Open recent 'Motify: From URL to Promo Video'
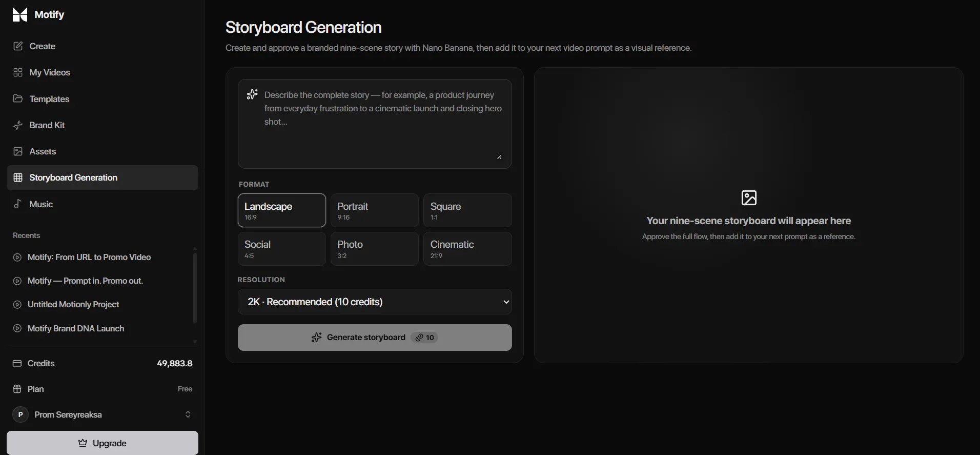Viewport: 980px width, 455px height. (x=89, y=257)
